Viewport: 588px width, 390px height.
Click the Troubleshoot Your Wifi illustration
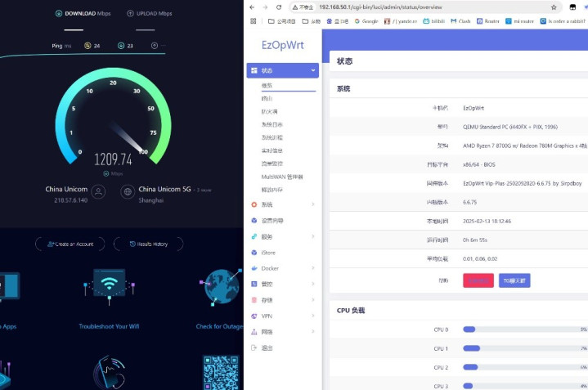109,286
